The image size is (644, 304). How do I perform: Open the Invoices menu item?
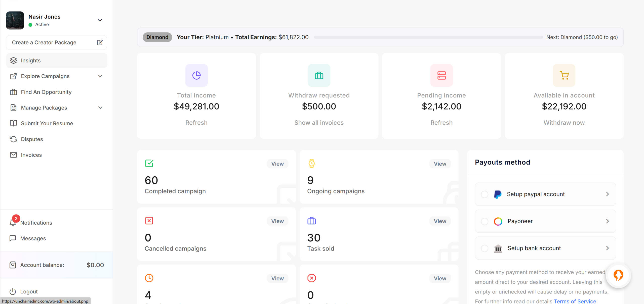[x=31, y=155]
